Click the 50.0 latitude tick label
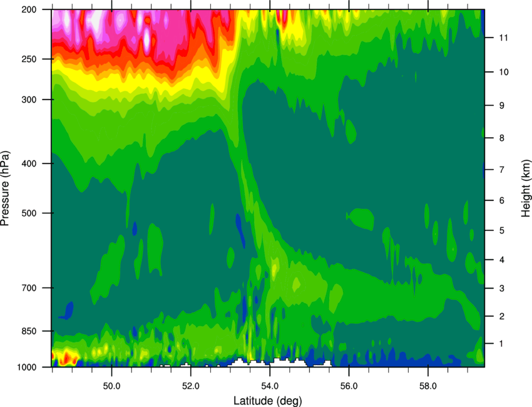 [x=111, y=386]
